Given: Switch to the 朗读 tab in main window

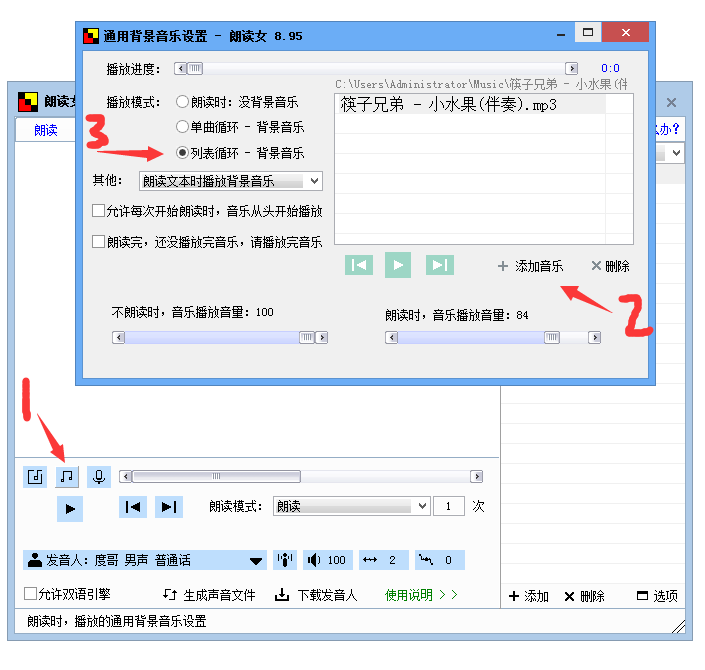Looking at the screenshot, I should click(46, 130).
